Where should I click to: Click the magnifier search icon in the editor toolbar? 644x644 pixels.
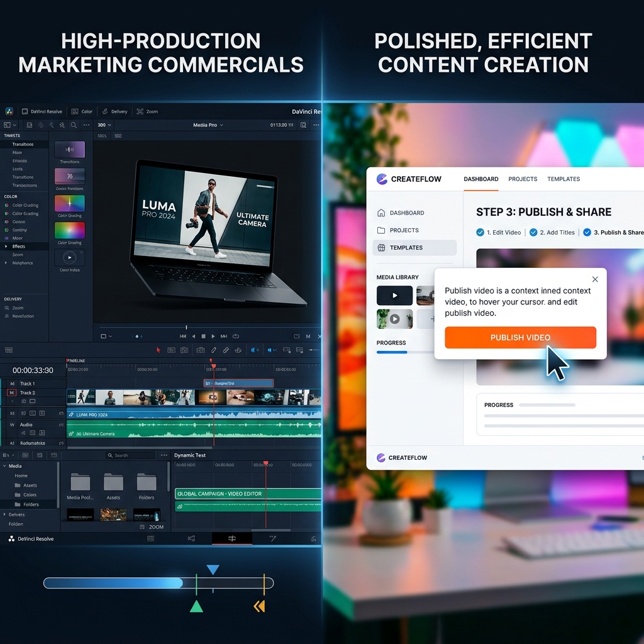pyautogui.click(x=74, y=125)
